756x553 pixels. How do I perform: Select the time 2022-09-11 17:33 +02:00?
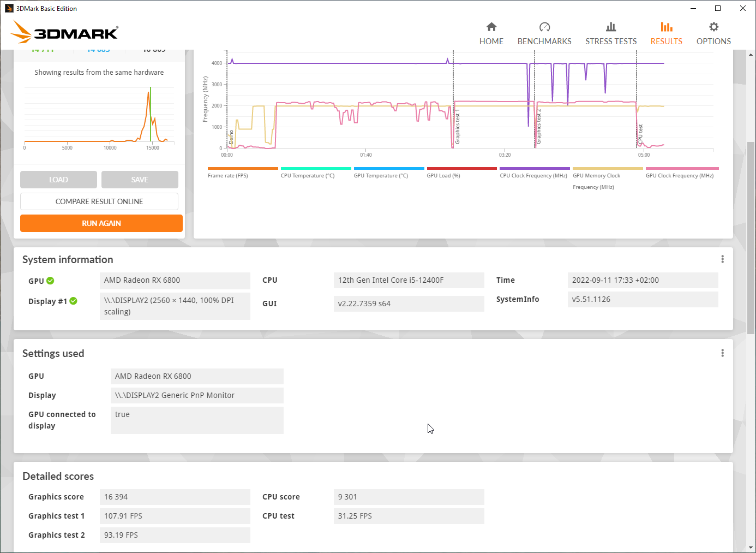click(643, 280)
